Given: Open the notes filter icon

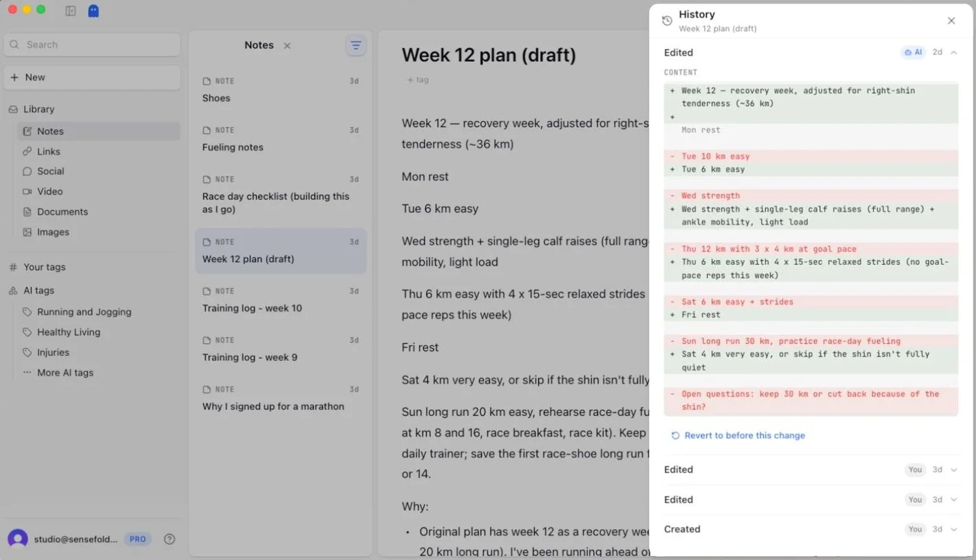Looking at the screenshot, I should pos(356,45).
